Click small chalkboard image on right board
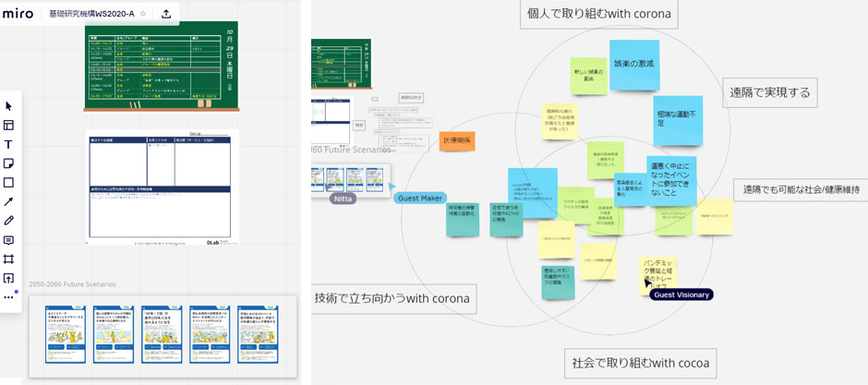This screenshot has width=868, height=385. 341,65
